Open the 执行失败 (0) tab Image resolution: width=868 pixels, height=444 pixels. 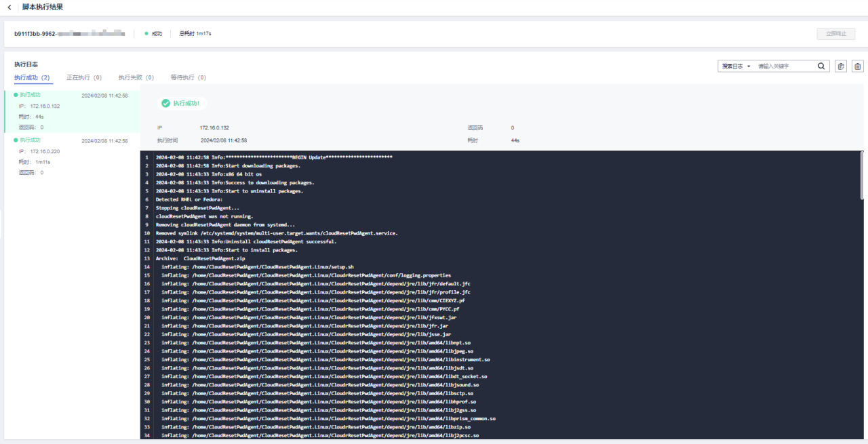(x=136, y=77)
